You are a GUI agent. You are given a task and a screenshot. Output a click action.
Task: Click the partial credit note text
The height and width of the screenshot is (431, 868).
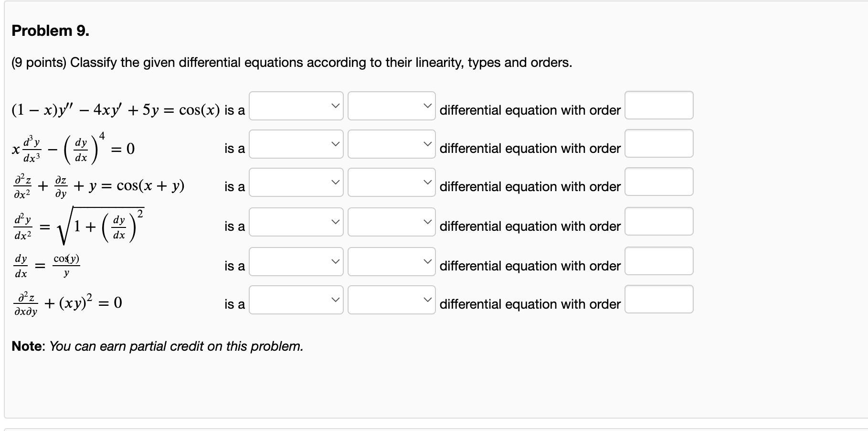[x=157, y=346]
